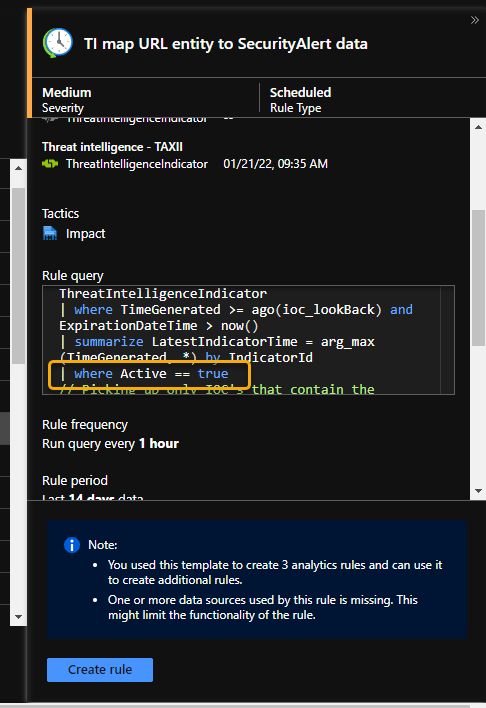This screenshot has height=708, width=486.
Task: Click the ExpirationDateTime > now() query line
Action: 159,326
